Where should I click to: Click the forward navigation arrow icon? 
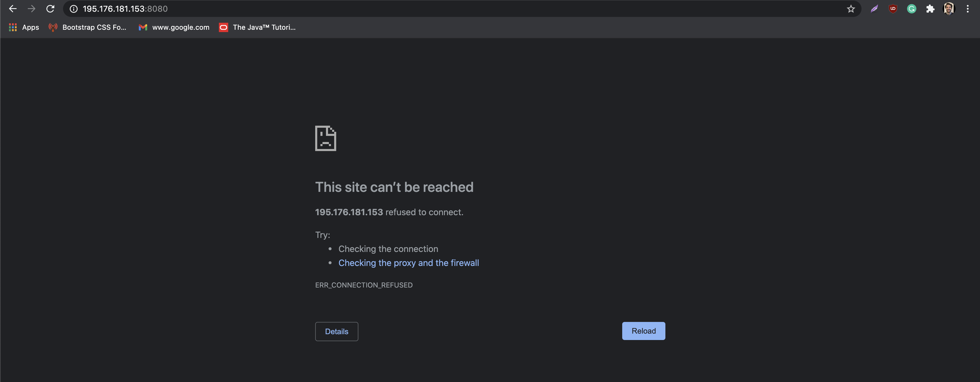coord(32,8)
